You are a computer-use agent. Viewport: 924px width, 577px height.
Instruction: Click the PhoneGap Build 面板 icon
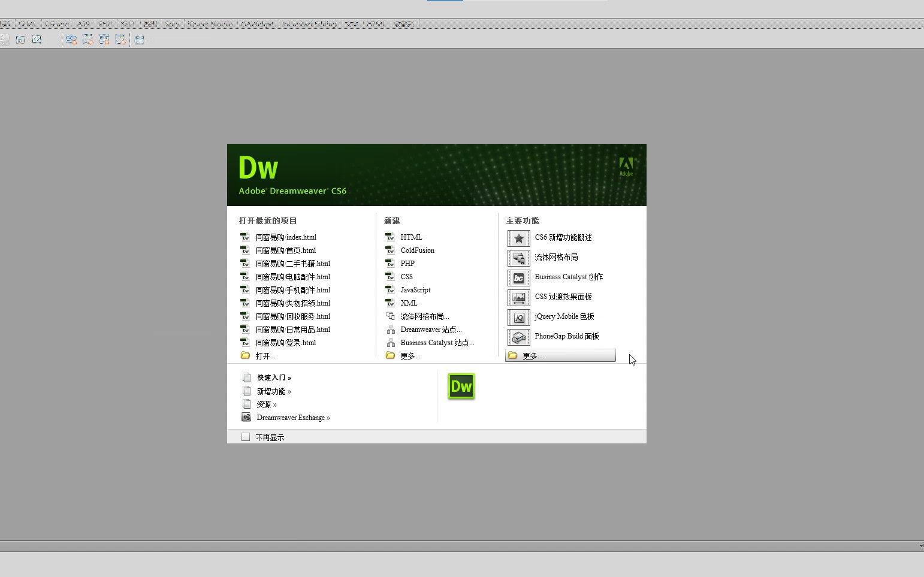tap(518, 337)
